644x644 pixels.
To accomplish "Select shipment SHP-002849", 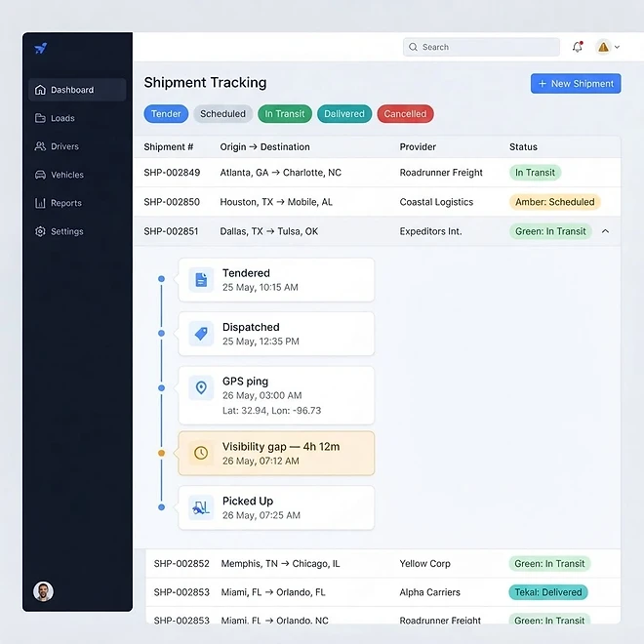I will coord(172,173).
